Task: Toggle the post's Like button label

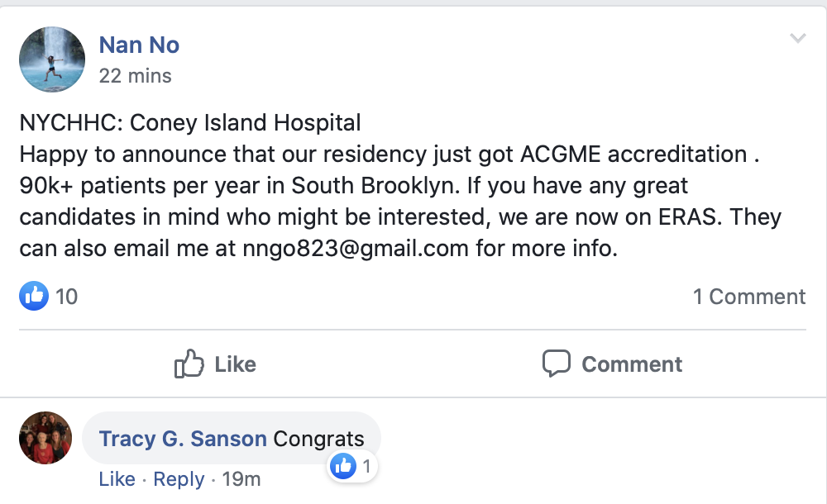Action: coord(235,364)
